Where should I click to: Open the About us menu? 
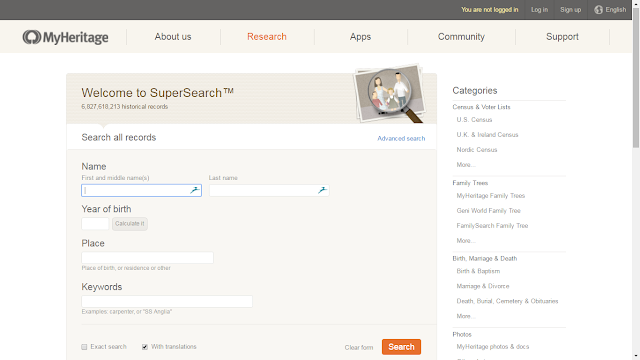point(173,37)
